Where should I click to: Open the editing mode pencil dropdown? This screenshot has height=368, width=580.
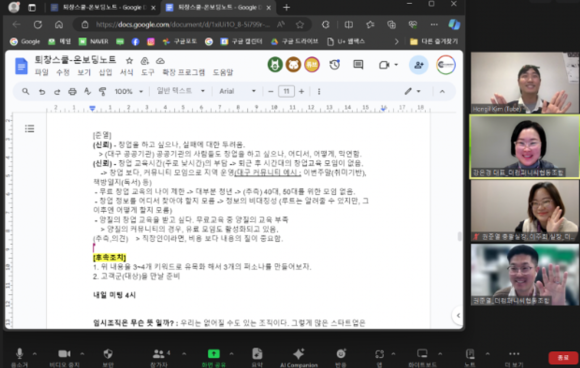click(412, 91)
